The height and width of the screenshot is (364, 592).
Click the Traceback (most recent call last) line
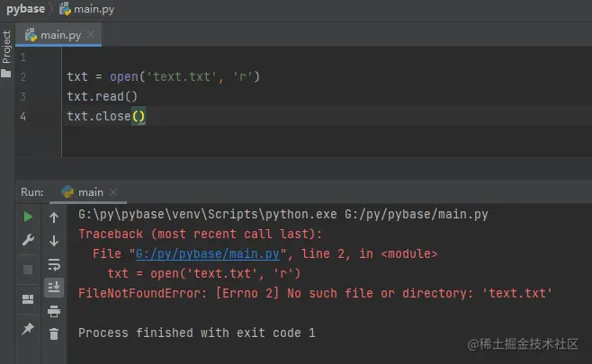[200, 235]
